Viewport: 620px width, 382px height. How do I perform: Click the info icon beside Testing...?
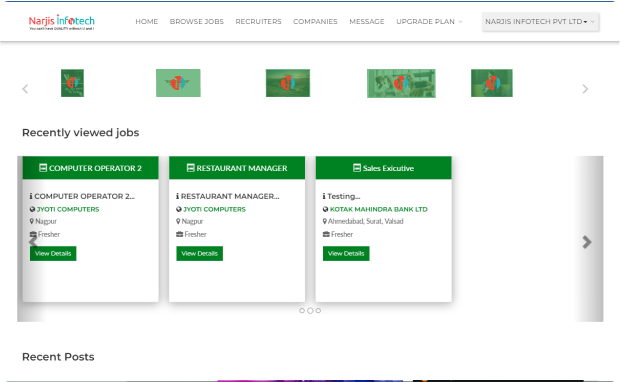(x=324, y=196)
